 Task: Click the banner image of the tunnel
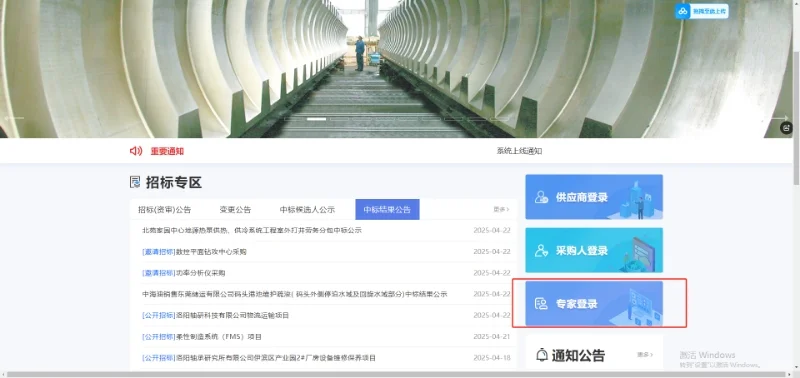point(396,69)
